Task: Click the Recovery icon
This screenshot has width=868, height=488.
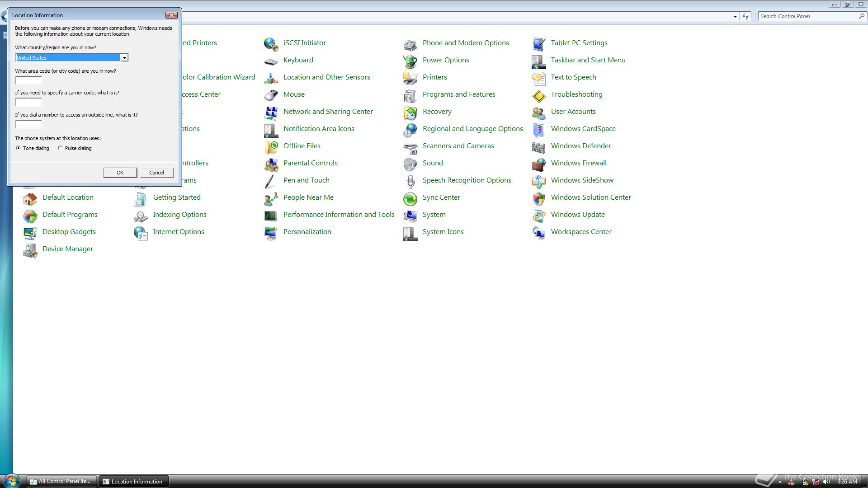Action: point(410,113)
